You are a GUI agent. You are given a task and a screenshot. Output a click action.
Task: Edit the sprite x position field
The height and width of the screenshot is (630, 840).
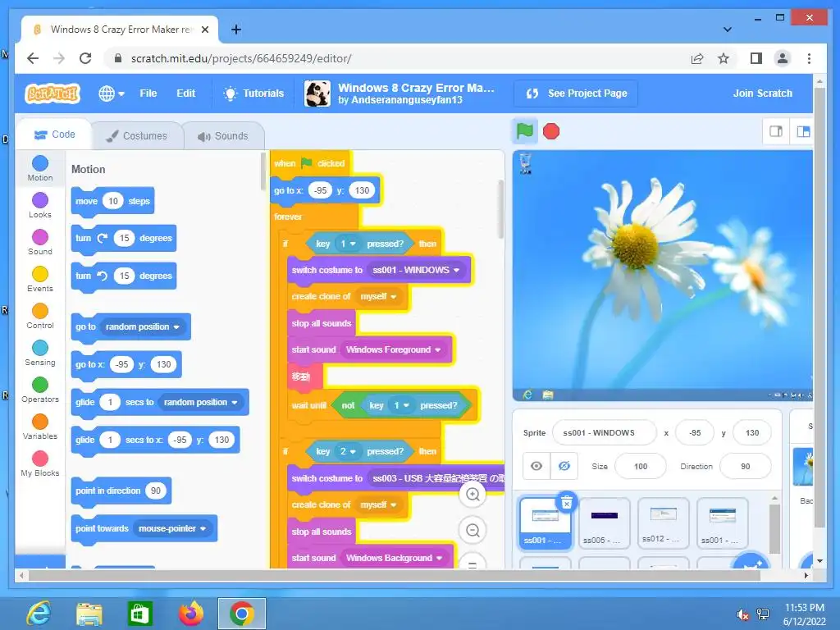[695, 433]
